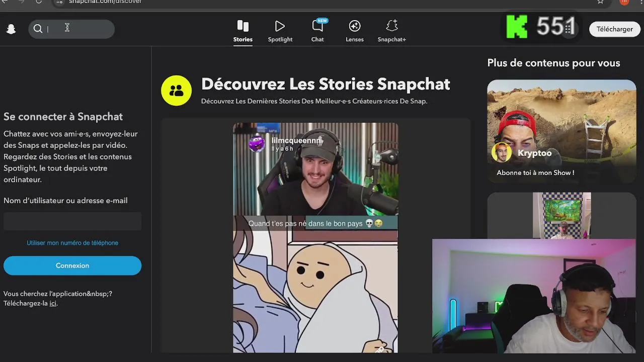Click the username or e-mail input field
Screen dimensions: 644x362
72,221
